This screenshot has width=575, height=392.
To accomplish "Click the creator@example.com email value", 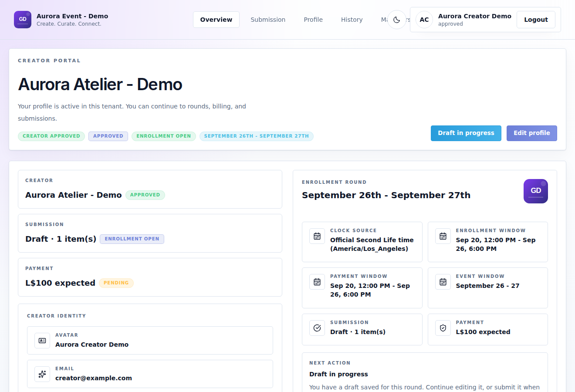I will pos(94,378).
